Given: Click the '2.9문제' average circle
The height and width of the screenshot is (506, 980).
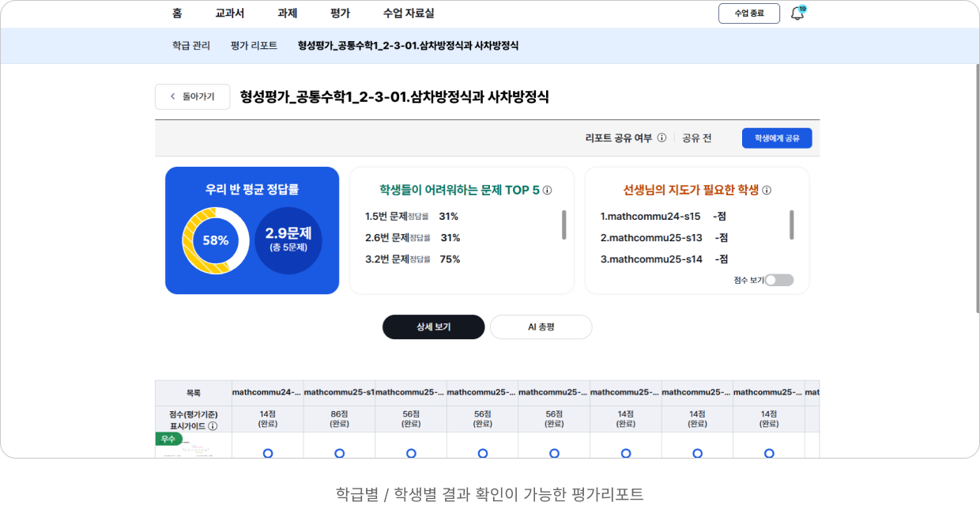Looking at the screenshot, I should (288, 240).
